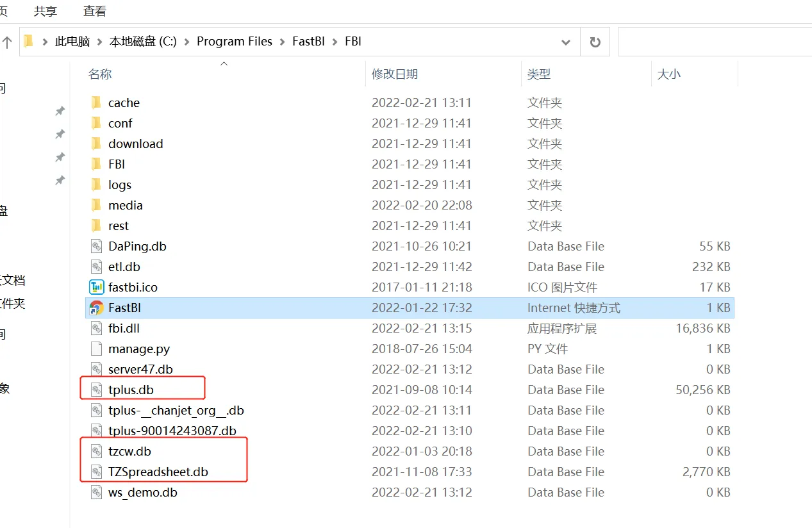Open the cache folder icon

pyautogui.click(x=96, y=103)
